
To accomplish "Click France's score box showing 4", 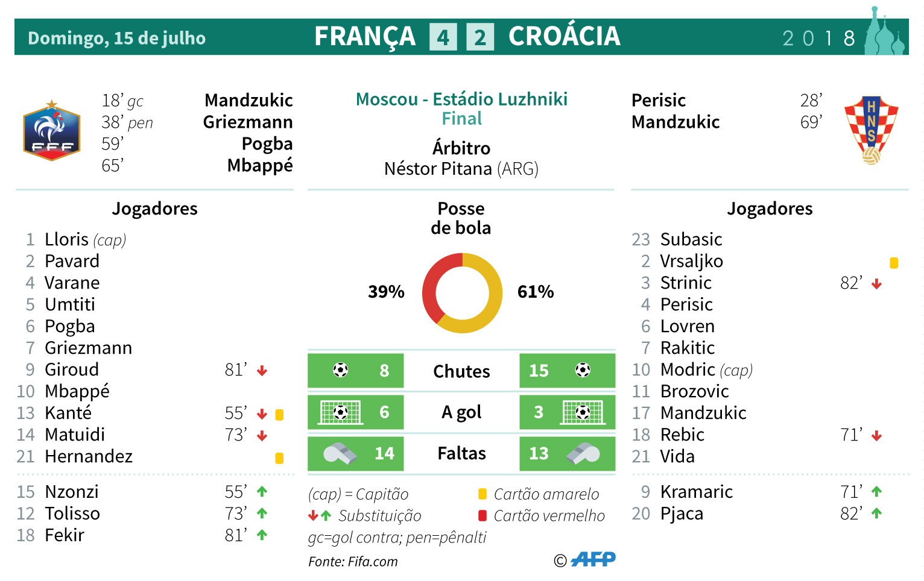I will coord(443,37).
